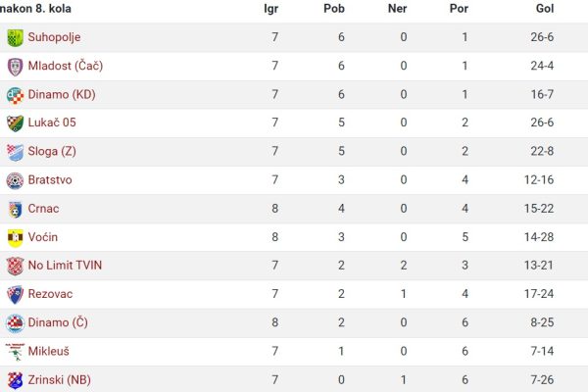Click the Mikleuš club logo

(15, 352)
